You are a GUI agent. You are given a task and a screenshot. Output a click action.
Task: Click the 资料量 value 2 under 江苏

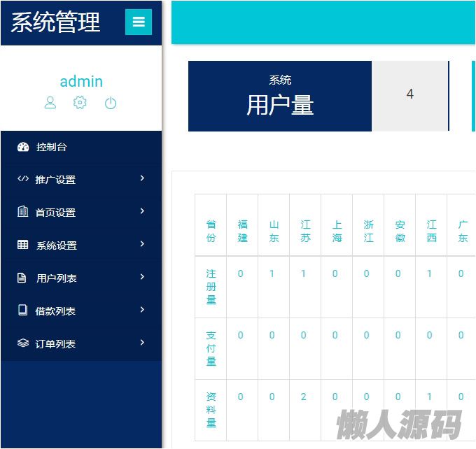coord(304,397)
